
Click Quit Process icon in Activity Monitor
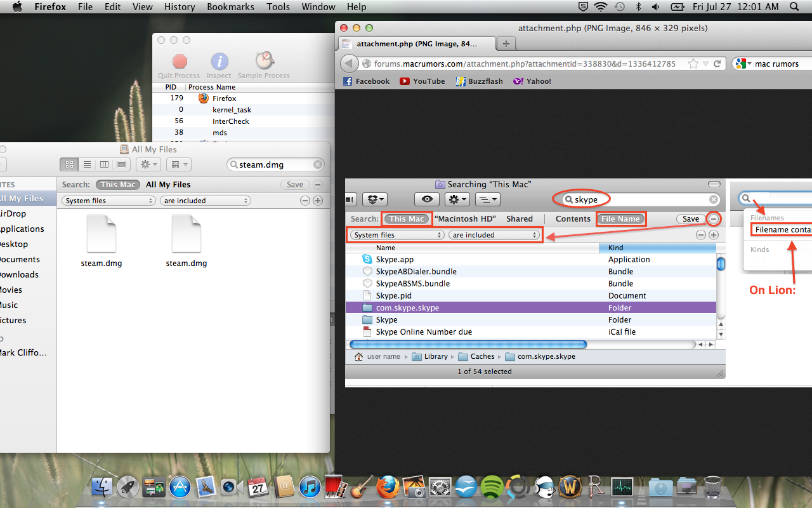[x=180, y=61]
